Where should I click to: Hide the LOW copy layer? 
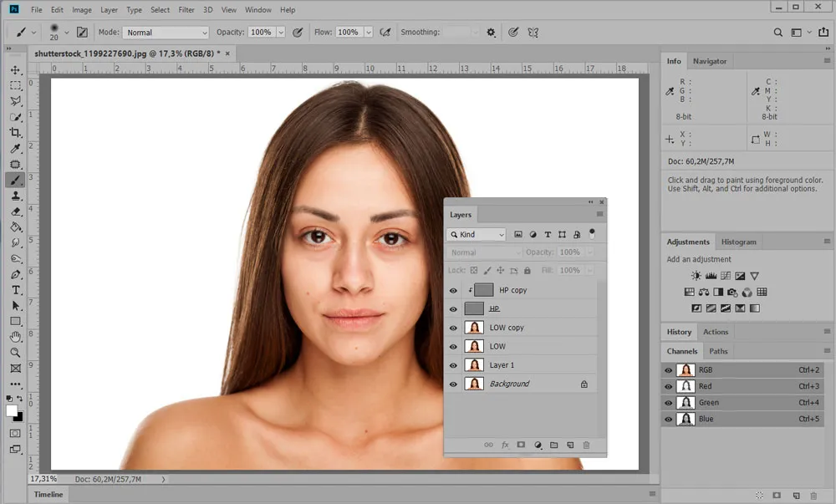[453, 328]
